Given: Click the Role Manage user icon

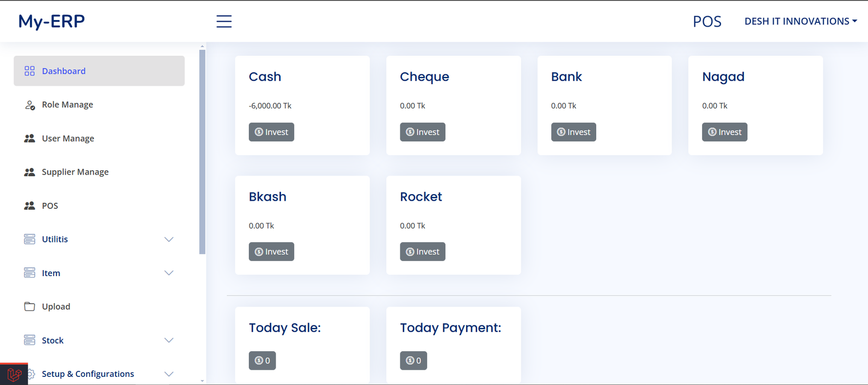Looking at the screenshot, I should coord(30,105).
